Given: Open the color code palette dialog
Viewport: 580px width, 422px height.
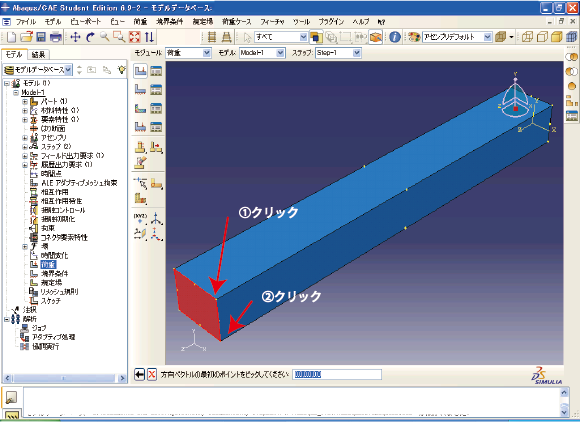Looking at the screenshot, I should coord(414,37).
